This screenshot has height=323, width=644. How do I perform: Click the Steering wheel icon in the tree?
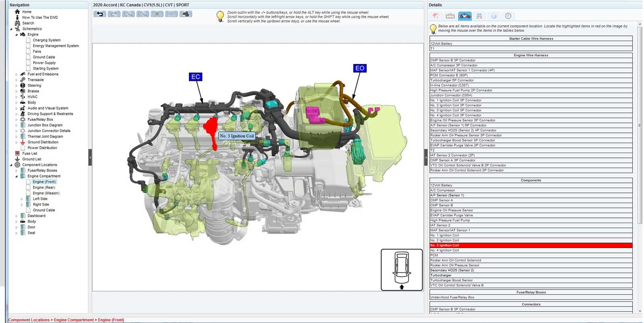[23, 85]
